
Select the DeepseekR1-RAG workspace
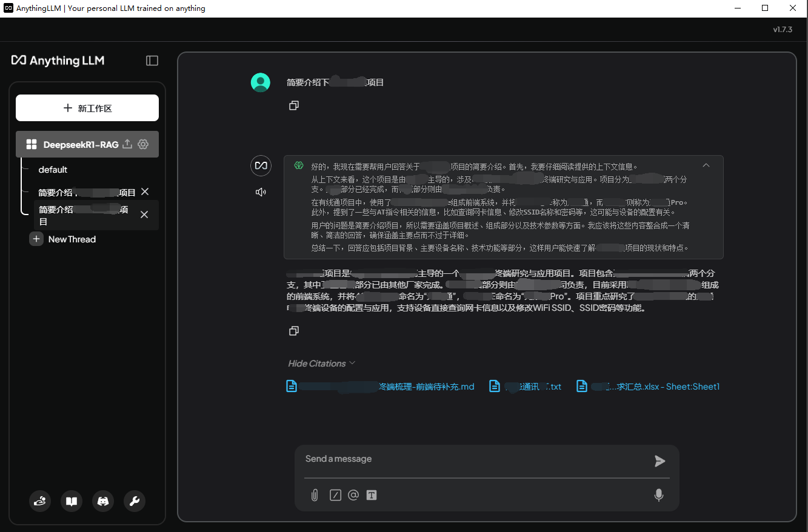click(x=87, y=144)
